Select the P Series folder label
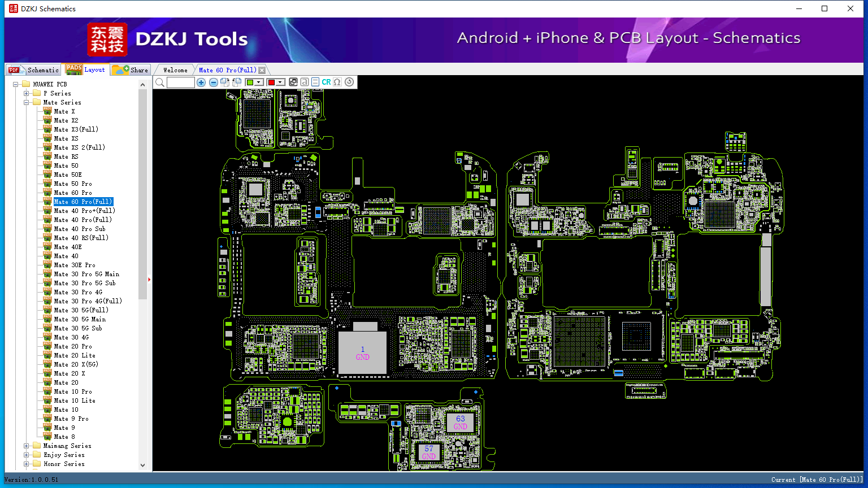The height and width of the screenshot is (488, 868). pyautogui.click(x=57, y=93)
